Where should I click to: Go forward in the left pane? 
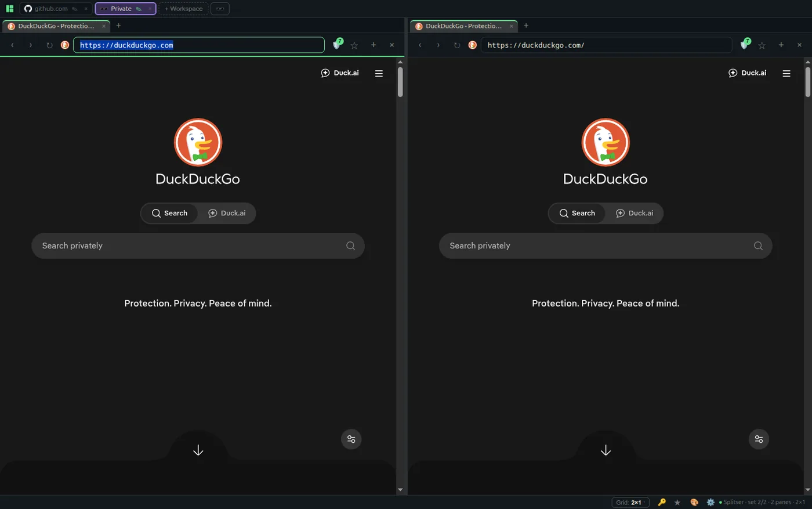pos(31,45)
